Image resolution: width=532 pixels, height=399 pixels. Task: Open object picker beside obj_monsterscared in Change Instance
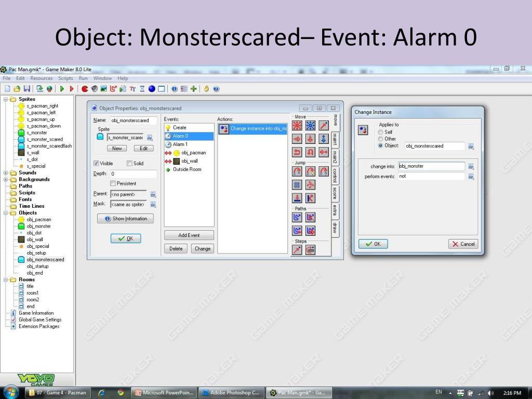tap(471, 146)
